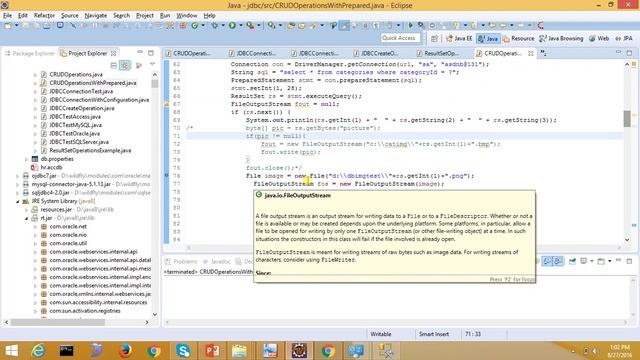The height and width of the screenshot is (360, 640).
Task: Maximize the Project Explorer view
Action: click(x=151, y=53)
